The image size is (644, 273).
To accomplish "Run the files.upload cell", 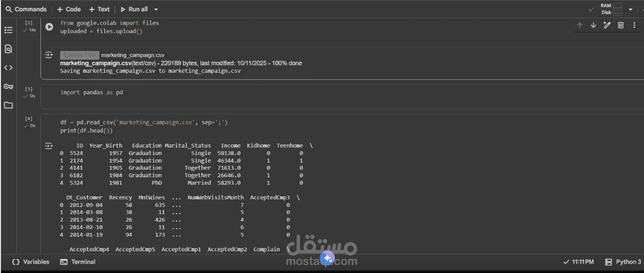I will click(49, 27).
